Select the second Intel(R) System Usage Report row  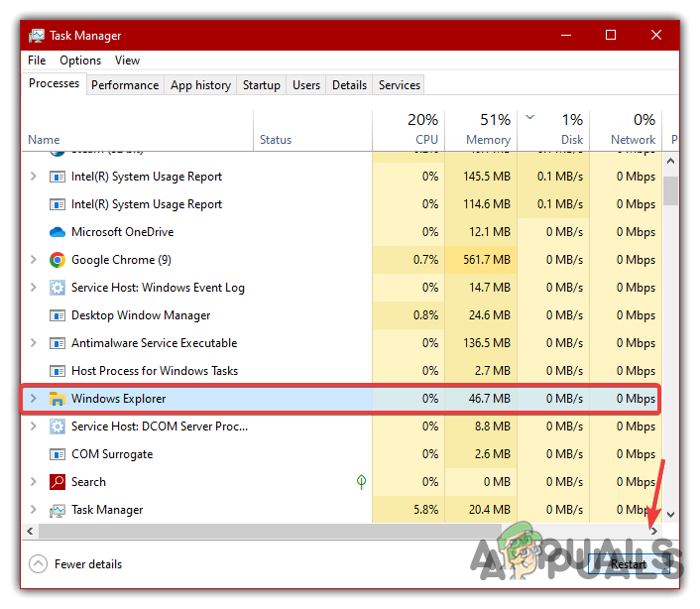tap(341, 204)
